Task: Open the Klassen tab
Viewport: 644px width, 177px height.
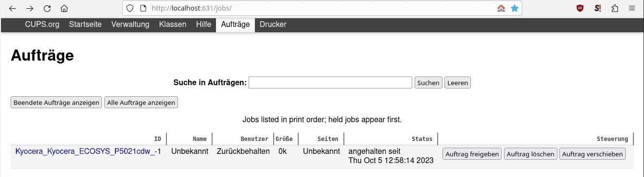Action: 173,25
